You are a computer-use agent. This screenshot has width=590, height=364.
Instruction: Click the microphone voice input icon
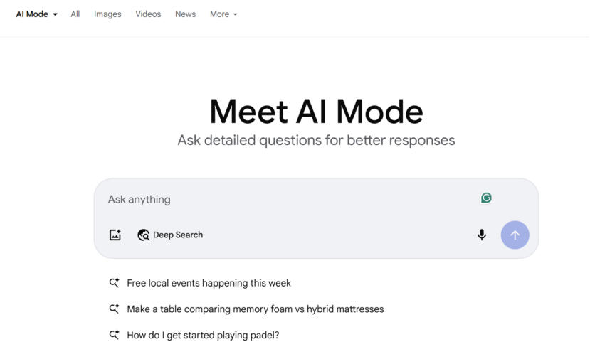pos(482,235)
